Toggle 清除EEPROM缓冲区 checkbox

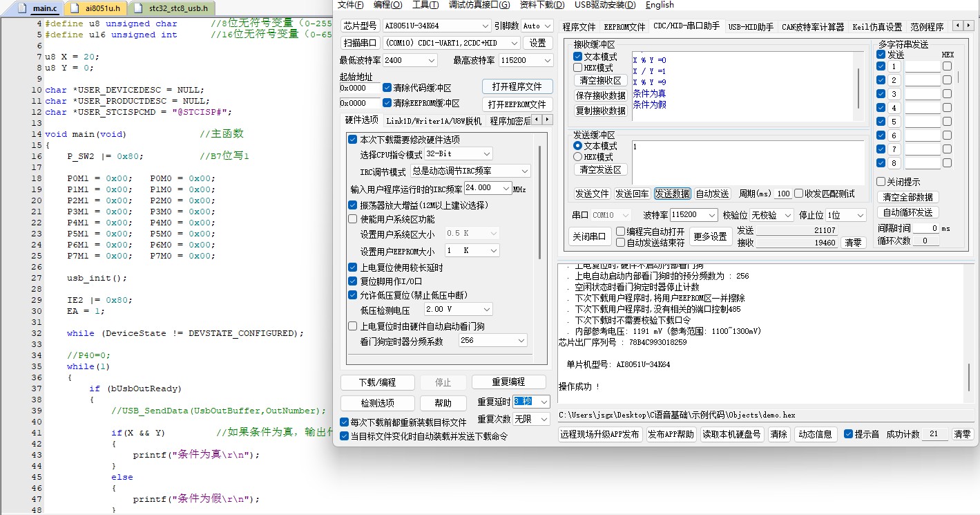(x=387, y=103)
